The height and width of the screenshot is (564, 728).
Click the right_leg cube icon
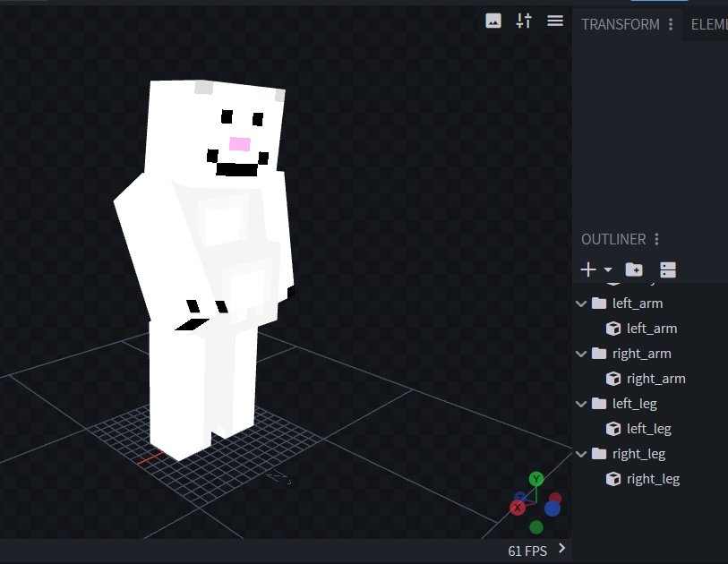[613, 479]
